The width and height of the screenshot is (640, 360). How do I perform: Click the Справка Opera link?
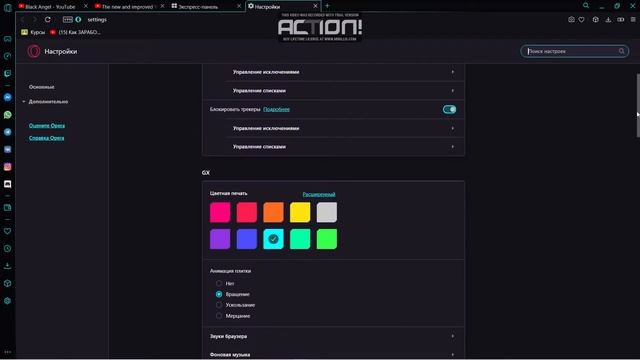click(47, 138)
